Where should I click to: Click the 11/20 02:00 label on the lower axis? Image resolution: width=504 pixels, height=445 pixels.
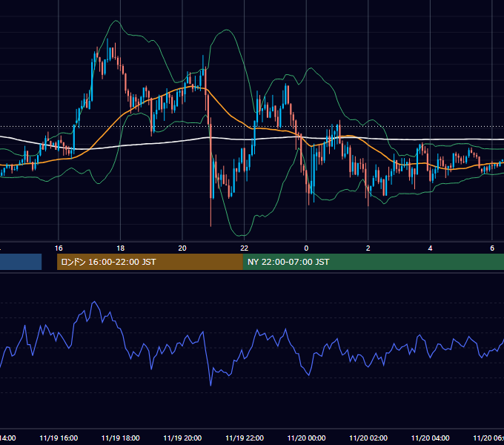pyautogui.click(x=368, y=438)
